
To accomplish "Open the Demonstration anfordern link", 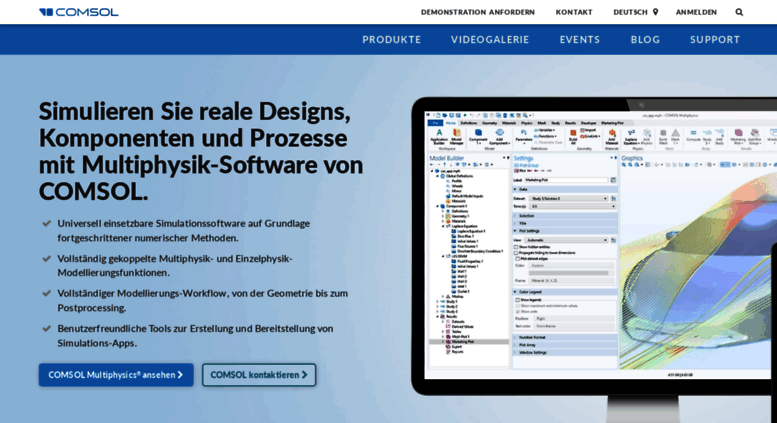I will (478, 12).
